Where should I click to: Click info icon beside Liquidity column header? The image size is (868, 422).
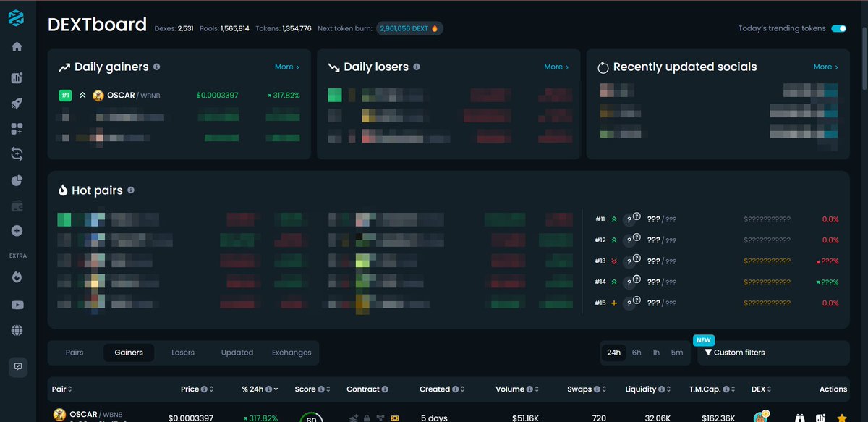click(x=662, y=389)
